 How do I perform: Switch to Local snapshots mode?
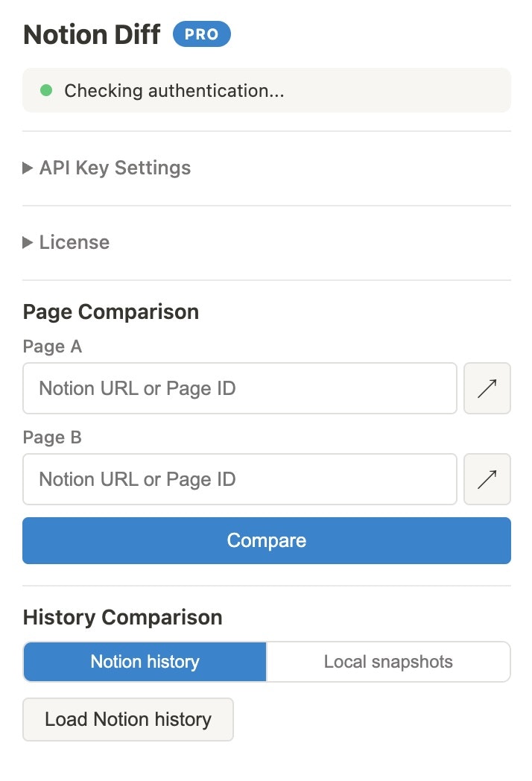(388, 662)
